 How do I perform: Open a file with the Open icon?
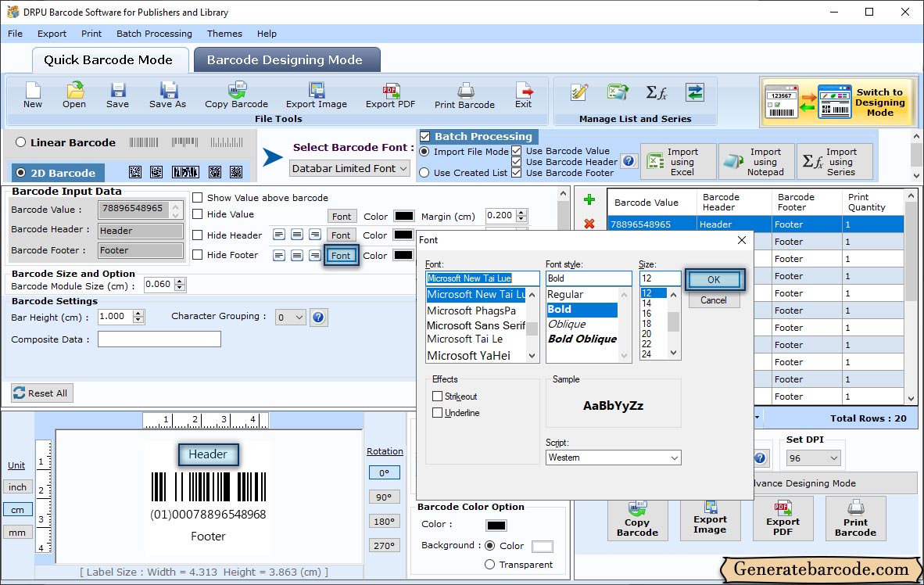click(x=74, y=95)
